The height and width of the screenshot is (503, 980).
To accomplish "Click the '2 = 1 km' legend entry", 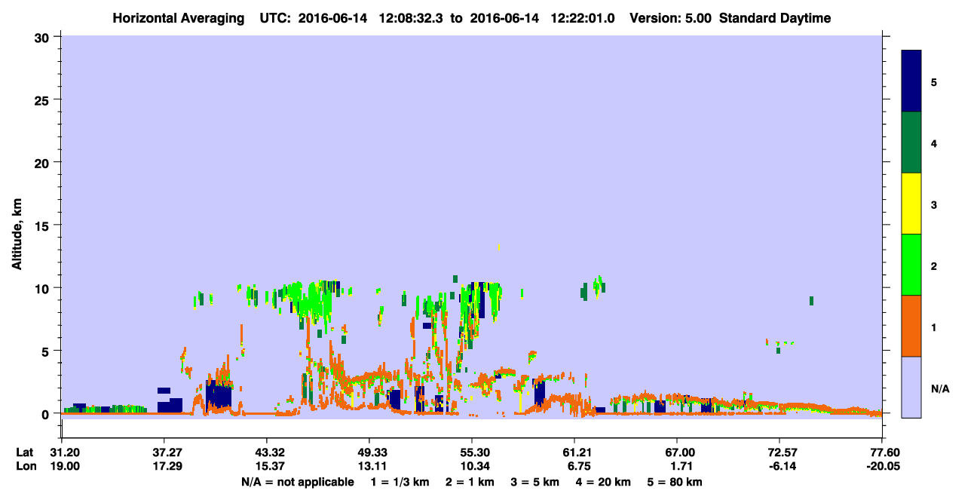I will 470,482.
